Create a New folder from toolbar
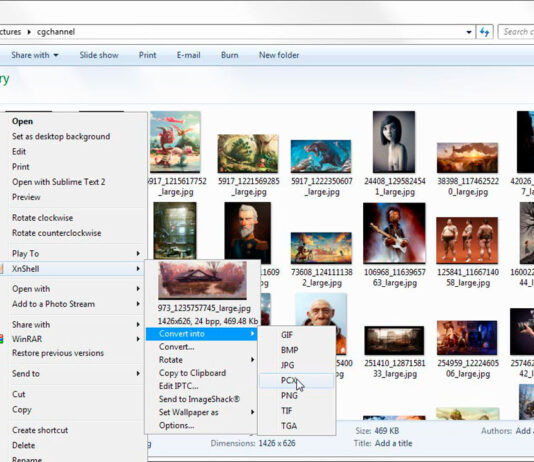The image size is (534, 462). pyautogui.click(x=279, y=55)
